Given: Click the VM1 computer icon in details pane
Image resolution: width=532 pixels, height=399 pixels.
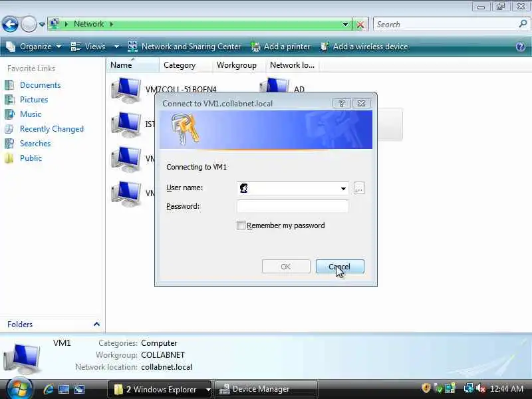Looking at the screenshot, I should (x=21, y=358).
